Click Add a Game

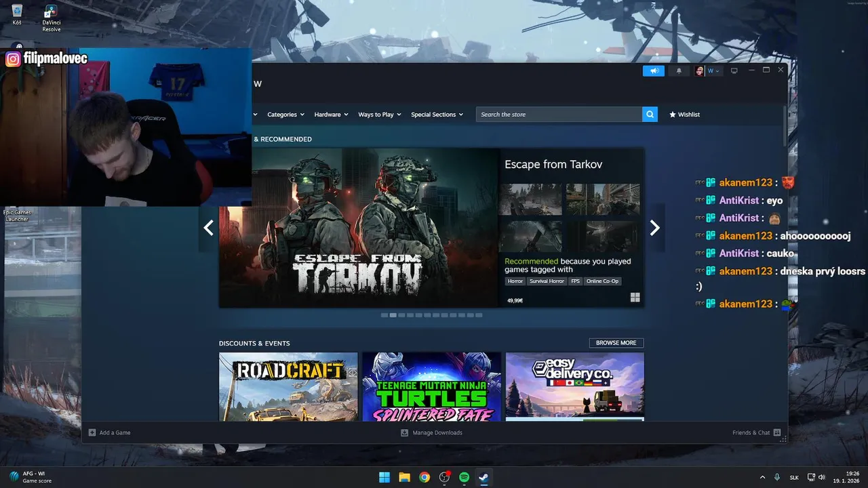click(x=109, y=432)
